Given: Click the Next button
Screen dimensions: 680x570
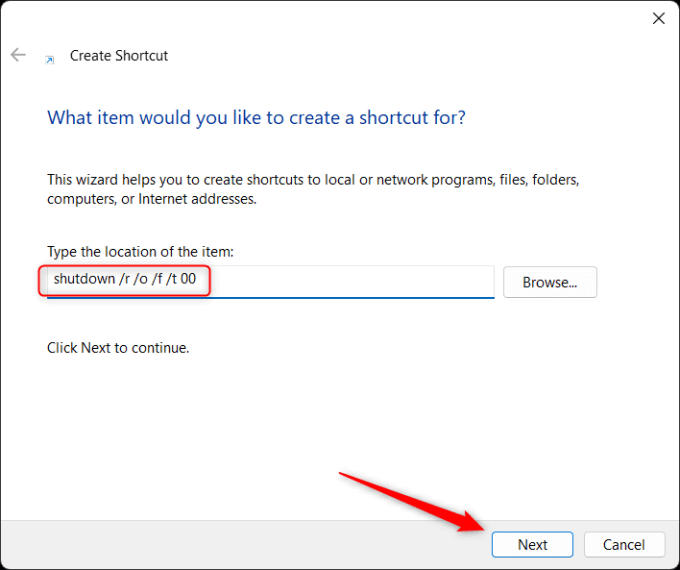Looking at the screenshot, I should tap(532, 544).
